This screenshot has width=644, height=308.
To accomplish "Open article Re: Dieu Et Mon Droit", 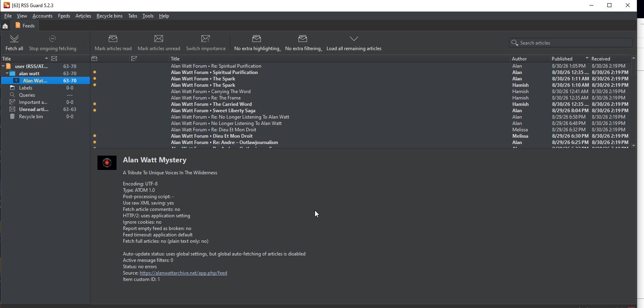I will click(x=214, y=130).
